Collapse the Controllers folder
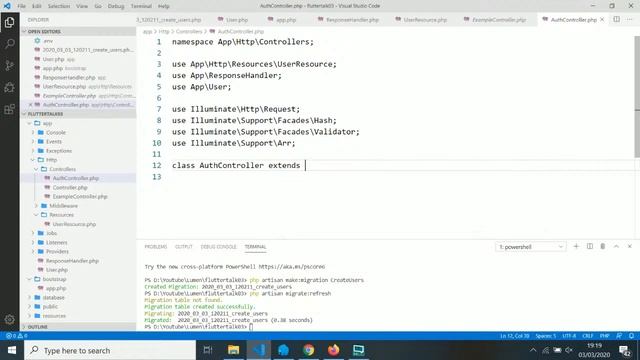Image resolution: width=640 pixels, height=360 pixels. tap(62, 169)
